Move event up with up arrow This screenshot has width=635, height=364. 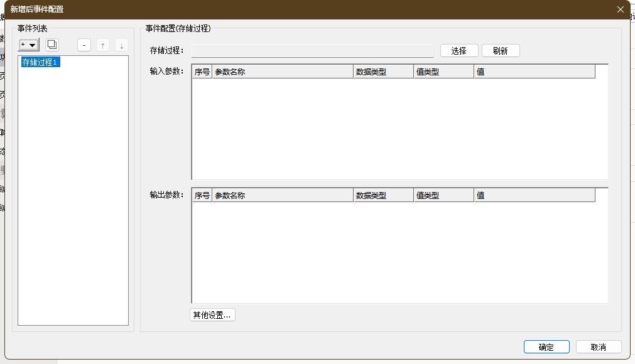pos(103,45)
